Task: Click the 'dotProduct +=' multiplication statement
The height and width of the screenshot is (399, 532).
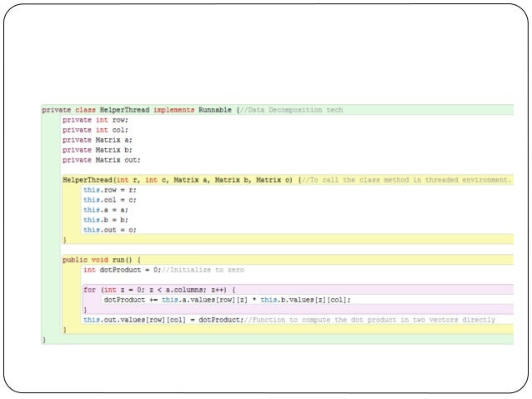Action: 228,300
